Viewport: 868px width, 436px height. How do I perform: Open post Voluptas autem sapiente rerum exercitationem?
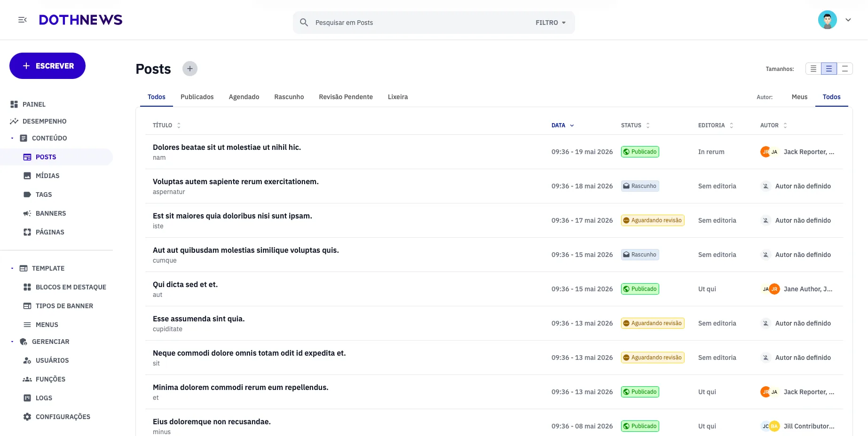click(x=236, y=181)
